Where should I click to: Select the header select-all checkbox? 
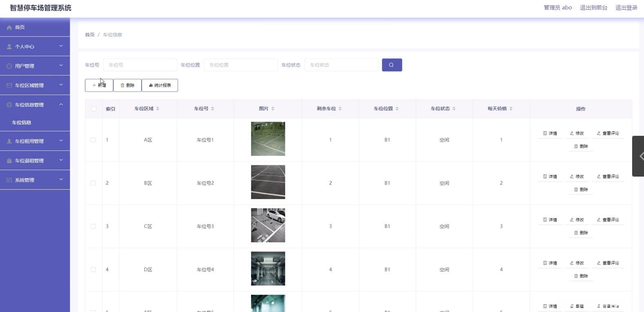[94, 109]
